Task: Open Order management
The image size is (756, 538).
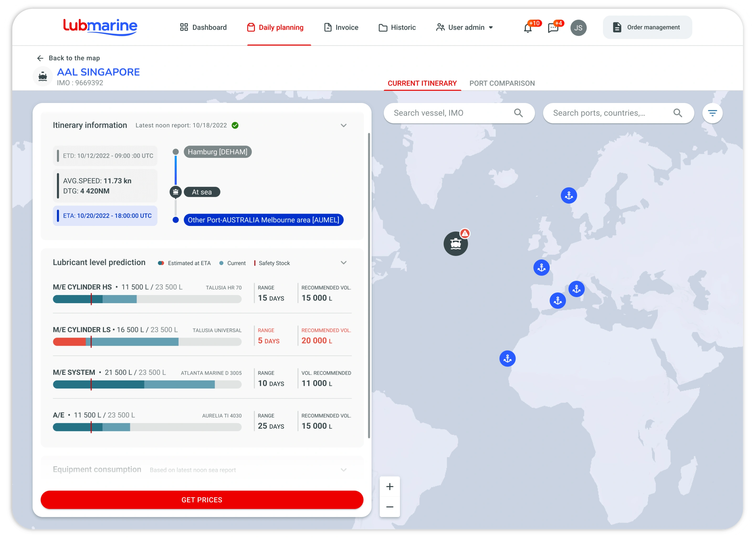Action: pos(647,28)
